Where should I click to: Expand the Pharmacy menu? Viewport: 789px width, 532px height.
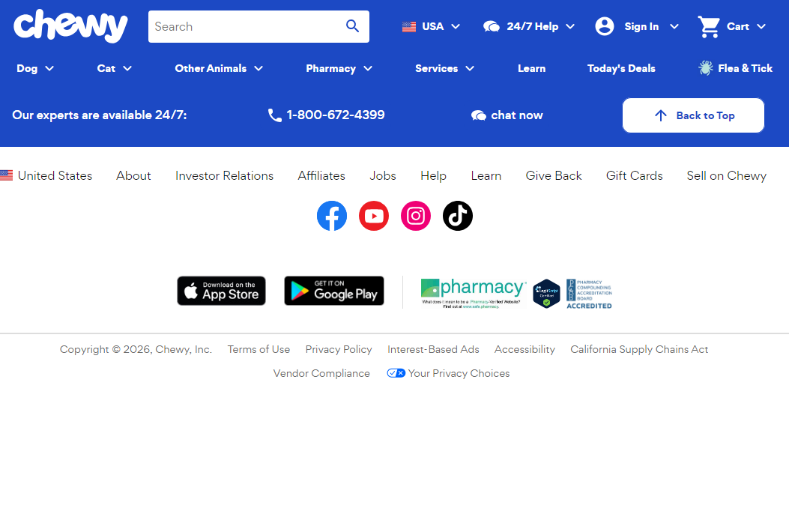click(339, 68)
